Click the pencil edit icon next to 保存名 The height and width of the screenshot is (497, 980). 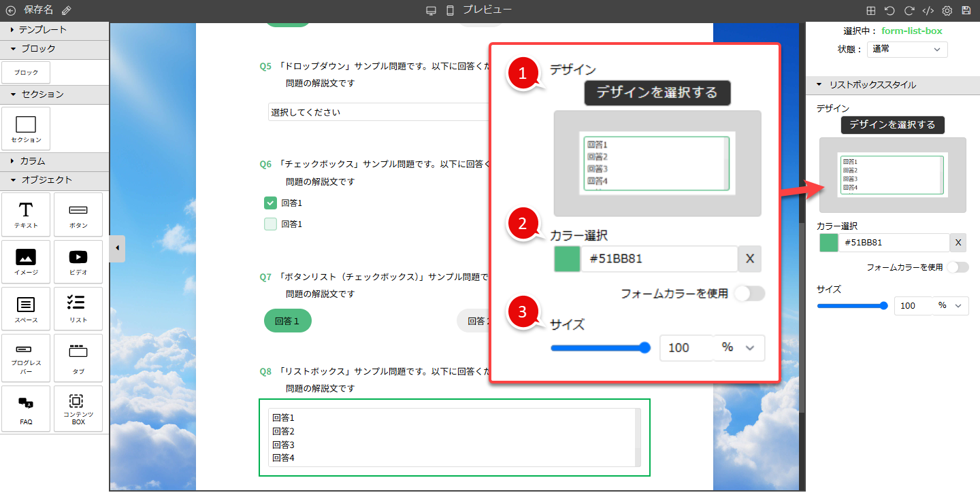[x=66, y=10]
